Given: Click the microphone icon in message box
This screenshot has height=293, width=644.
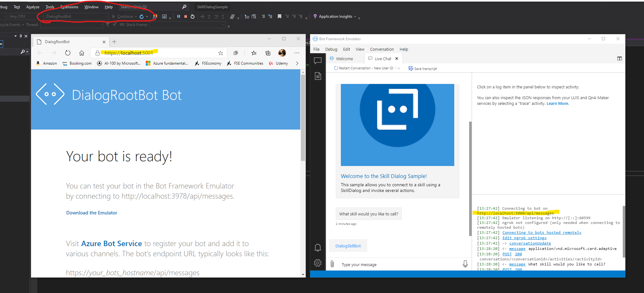Looking at the screenshot, I should point(465,264).
